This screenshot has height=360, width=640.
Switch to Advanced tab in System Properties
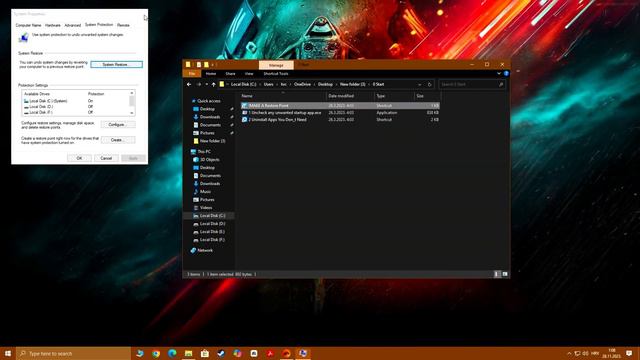click(73, 25)
